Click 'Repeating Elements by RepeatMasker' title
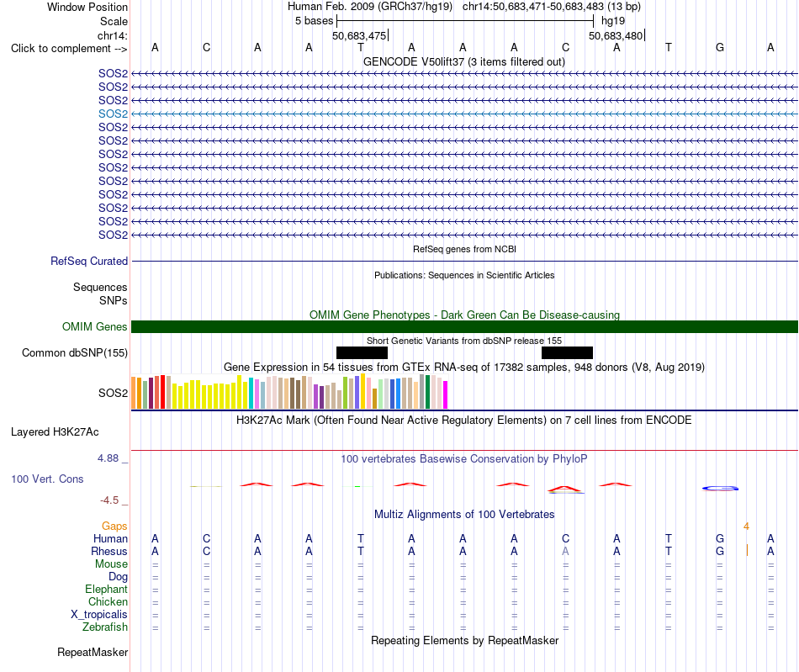 coord(465,640)
